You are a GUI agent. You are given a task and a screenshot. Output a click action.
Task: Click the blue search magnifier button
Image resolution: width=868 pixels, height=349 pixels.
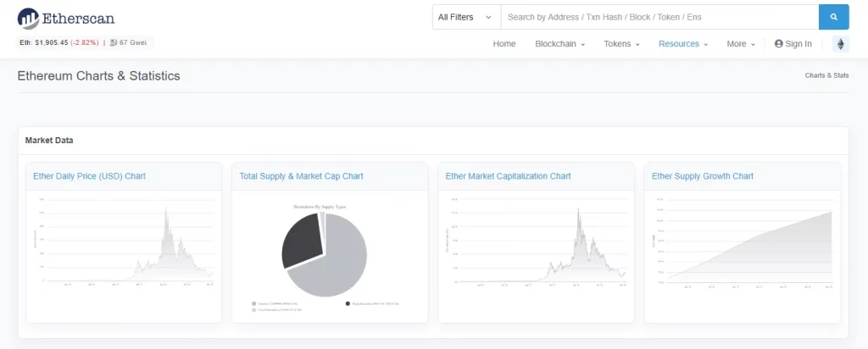click(x=833, y=17)
